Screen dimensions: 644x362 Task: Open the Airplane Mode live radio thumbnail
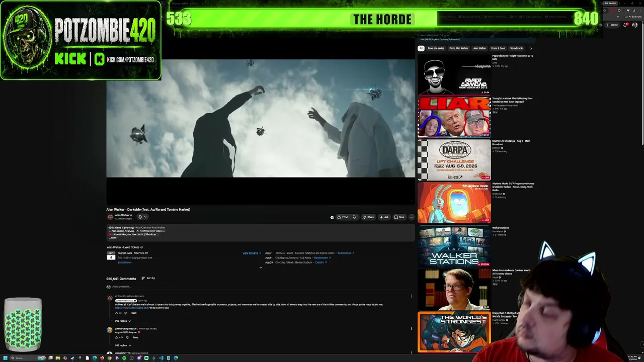tap(454, 203)
